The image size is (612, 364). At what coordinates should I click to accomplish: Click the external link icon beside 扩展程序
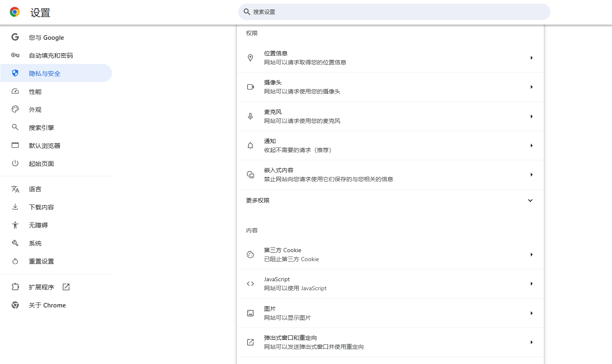(66, 287)
